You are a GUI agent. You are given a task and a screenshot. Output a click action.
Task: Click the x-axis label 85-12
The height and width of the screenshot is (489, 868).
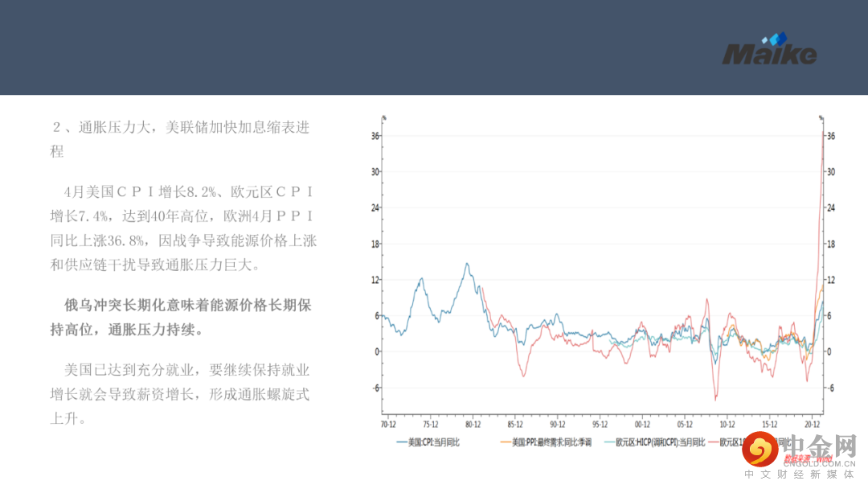[x=515, y=425]
